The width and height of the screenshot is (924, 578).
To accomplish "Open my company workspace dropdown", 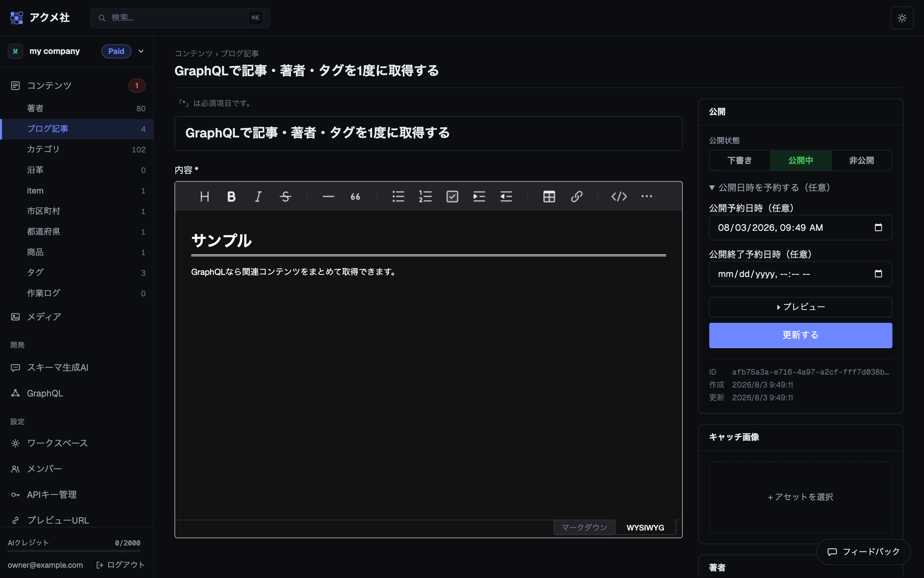I will (77, 51).
